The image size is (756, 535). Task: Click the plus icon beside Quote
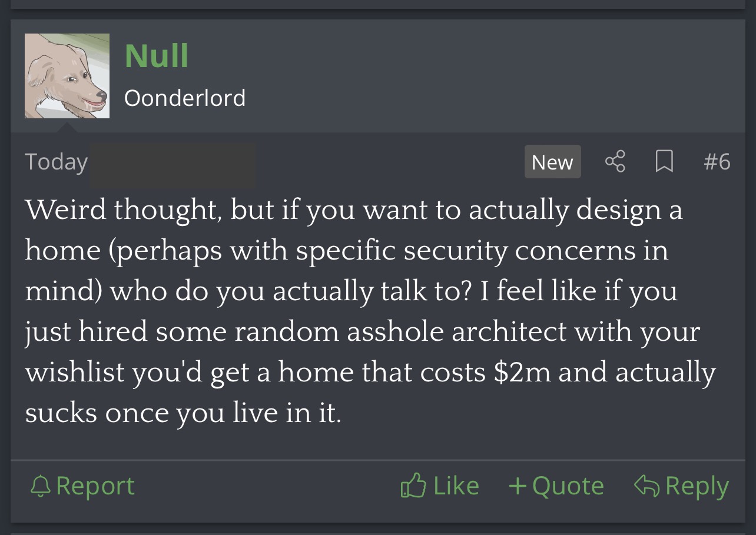tap(517, 486)
